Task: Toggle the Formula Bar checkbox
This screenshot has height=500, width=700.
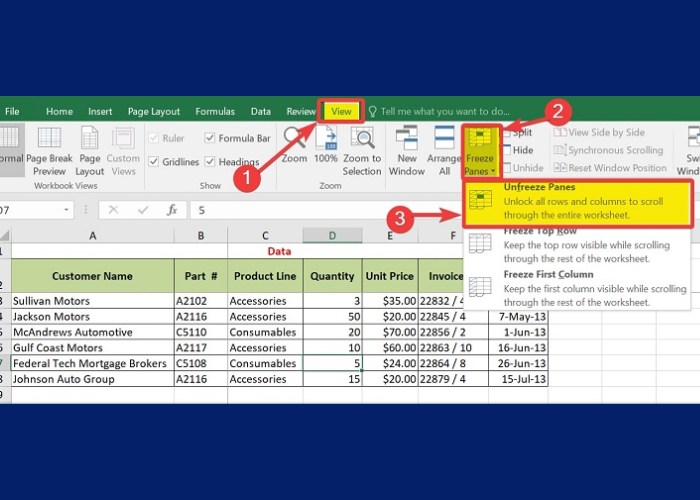Action: coord(210,138)
